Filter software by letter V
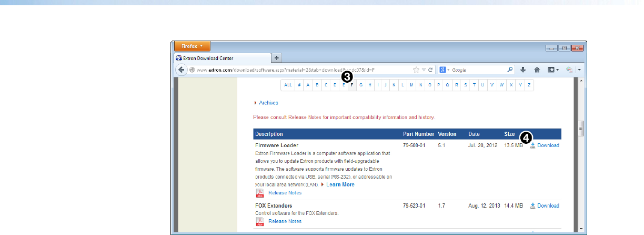 (492, 85)
